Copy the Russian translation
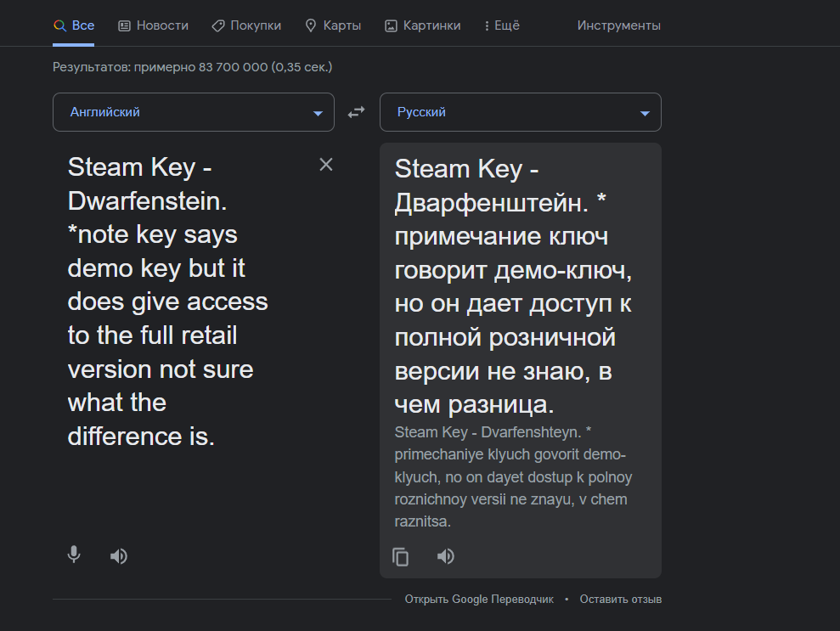 (400, 557)
